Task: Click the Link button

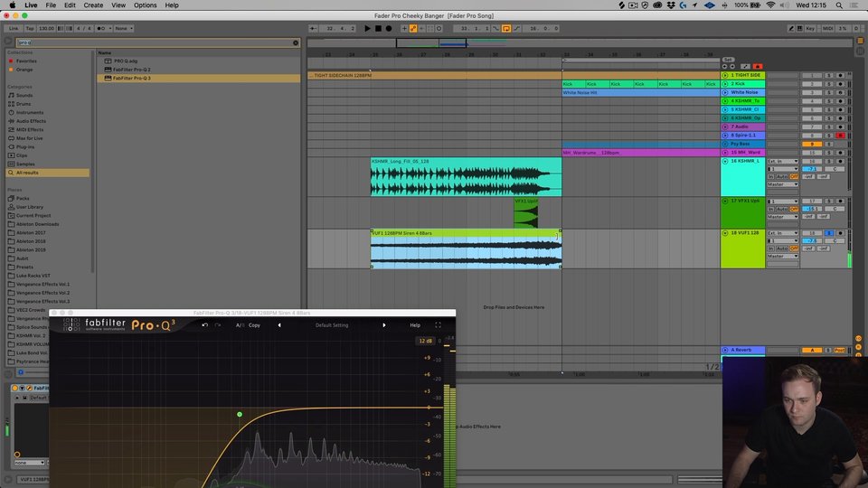Action: tap(14, 28)
